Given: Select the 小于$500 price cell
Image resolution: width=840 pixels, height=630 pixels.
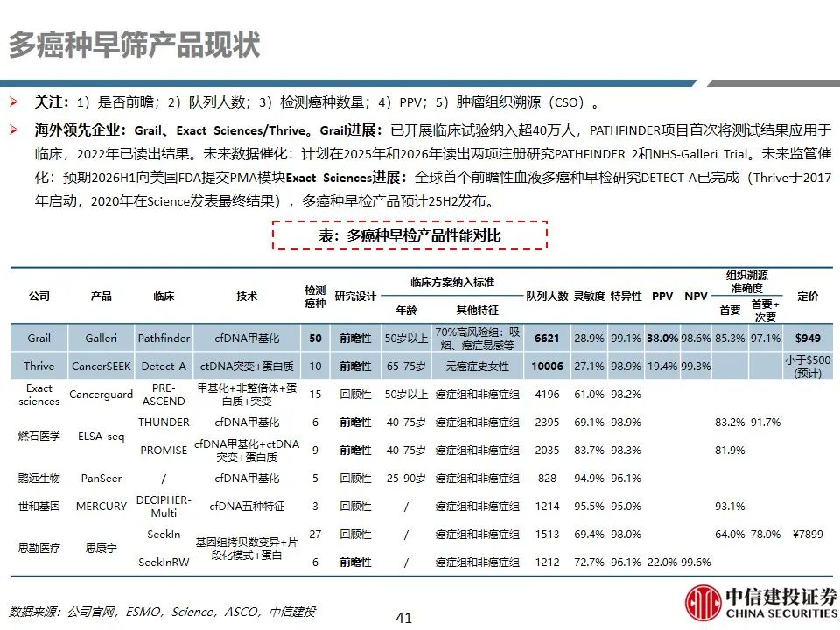Looking at the screenshot, I should pyautogui.click(x=808, y=367).
